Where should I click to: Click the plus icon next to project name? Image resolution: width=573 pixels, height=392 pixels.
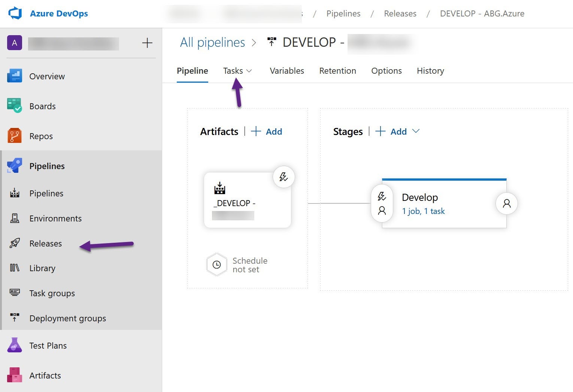[x=147, y=43]
